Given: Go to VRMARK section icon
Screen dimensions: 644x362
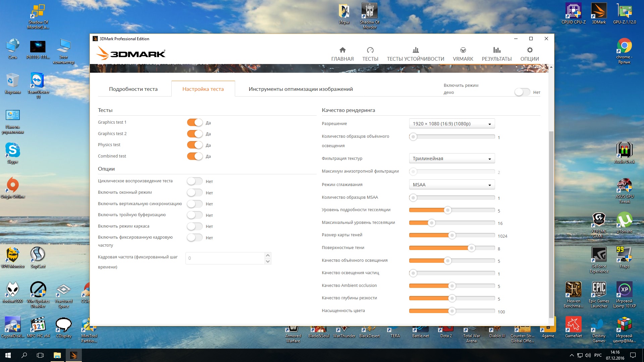Looking at the screenshot, I should pyautogui.click(x=463, y=50).
